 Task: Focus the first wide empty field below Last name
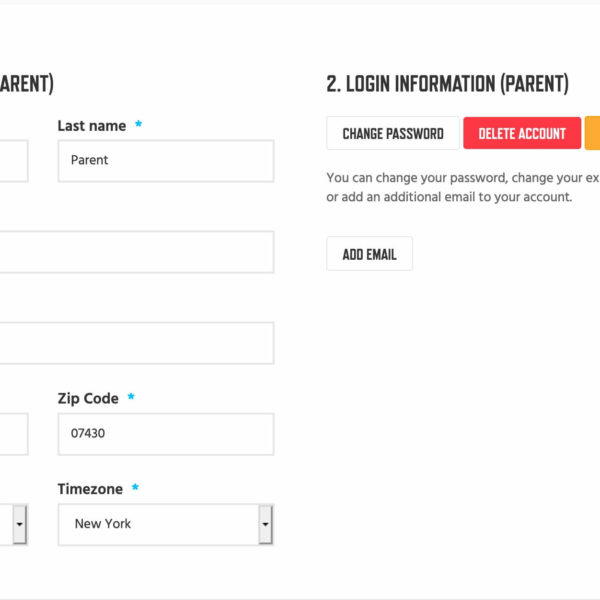coord(137,252)
